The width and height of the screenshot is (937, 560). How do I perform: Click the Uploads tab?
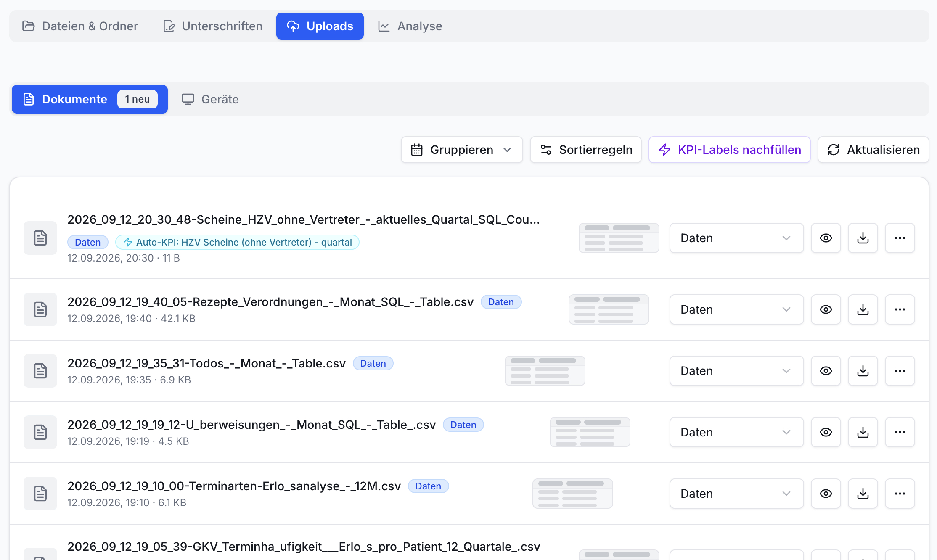[320, 26]
